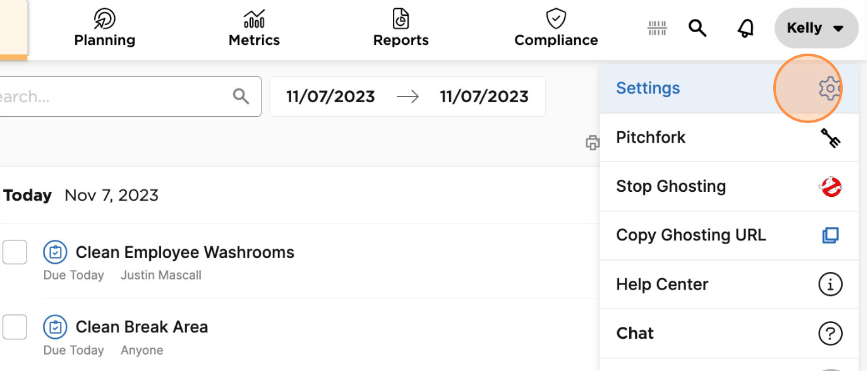868x371 pixels.
Task: Open the Metrics chart icon
Action: 254,19
